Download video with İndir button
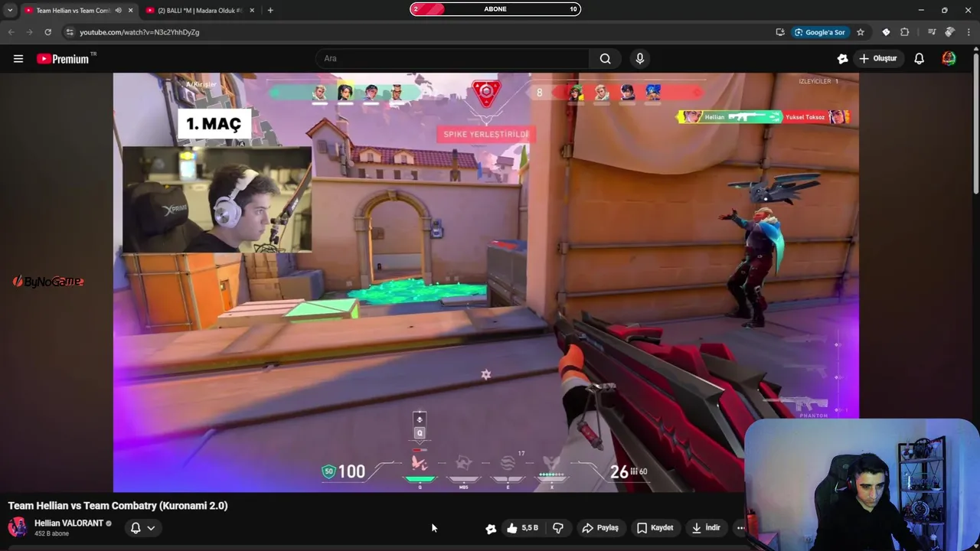 (x=706, y=528)
